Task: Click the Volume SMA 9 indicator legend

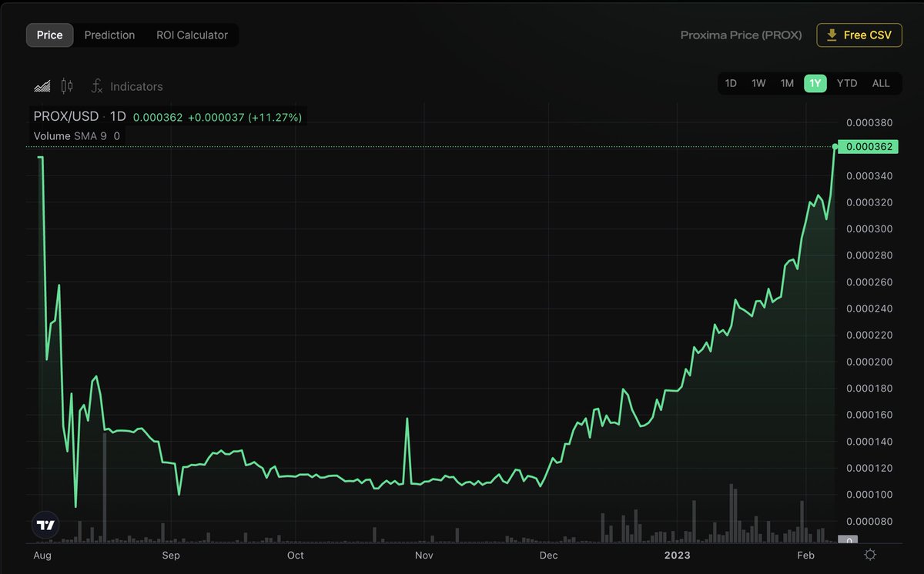Action: pos(76,136)
